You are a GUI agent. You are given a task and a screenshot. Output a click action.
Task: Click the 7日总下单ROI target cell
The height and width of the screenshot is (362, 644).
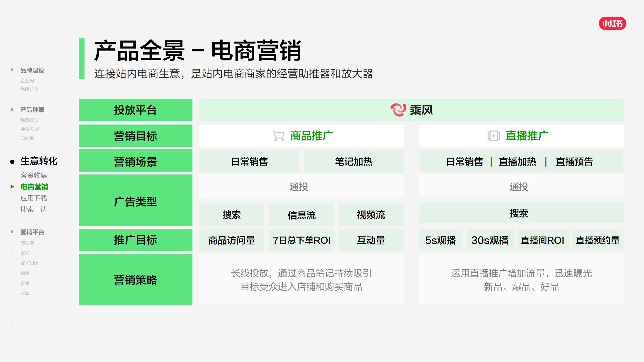pos(302,240)
